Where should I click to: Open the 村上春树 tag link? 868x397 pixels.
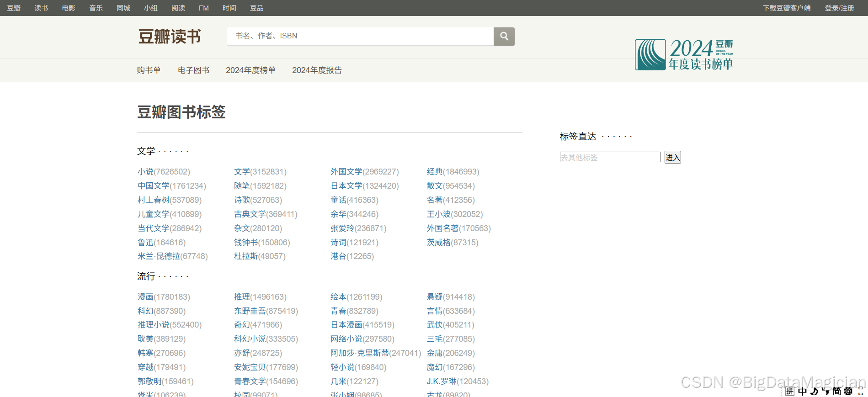[x=154, y=200]
